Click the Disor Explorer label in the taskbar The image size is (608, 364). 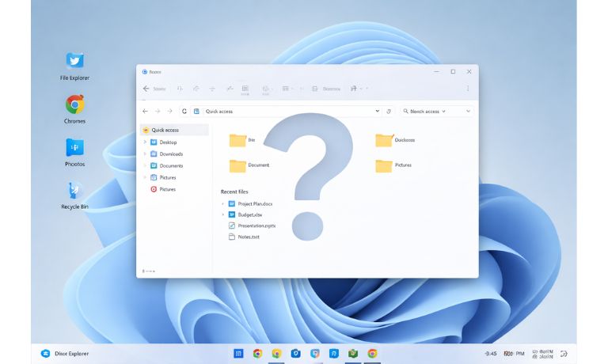(x=72, y=354)
